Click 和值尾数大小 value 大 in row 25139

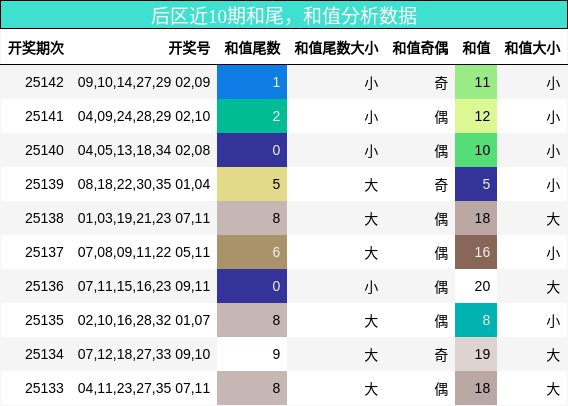click(x=371, y=185)
